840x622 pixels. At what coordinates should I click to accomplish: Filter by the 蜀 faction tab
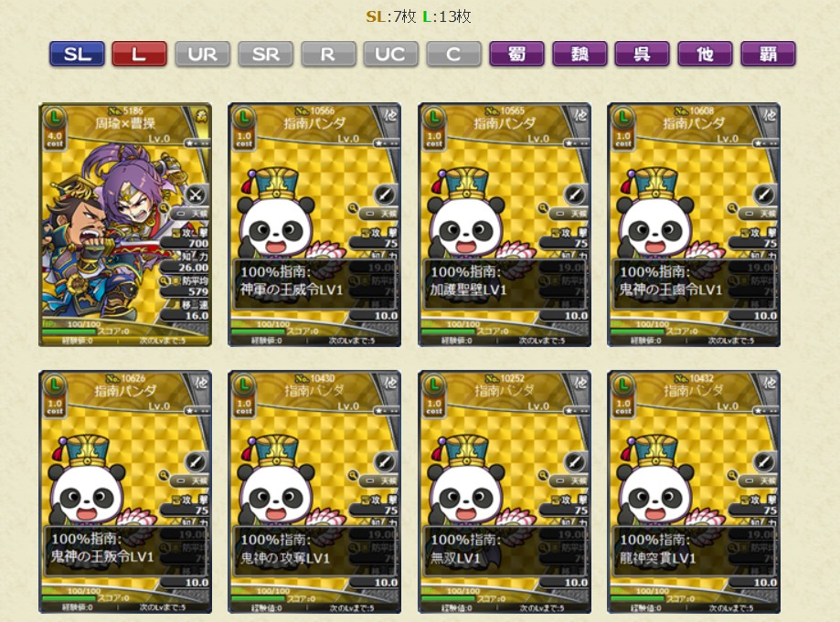tap(517, 54)
